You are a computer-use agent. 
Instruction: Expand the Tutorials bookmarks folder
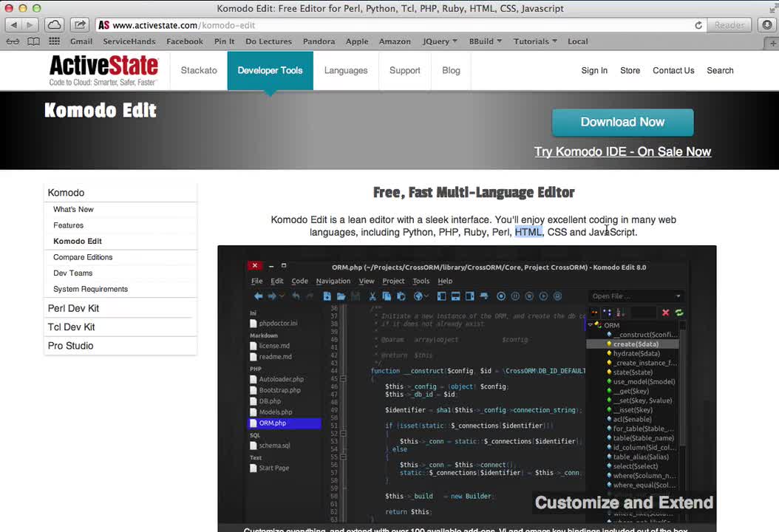tap(535, 41)
